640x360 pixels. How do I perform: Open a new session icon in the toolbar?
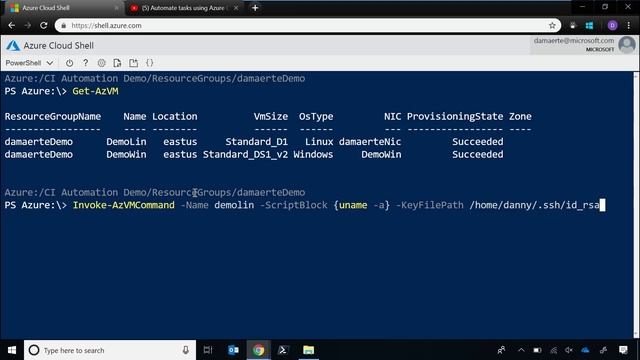pyautogui.click(x=133, y=63)
